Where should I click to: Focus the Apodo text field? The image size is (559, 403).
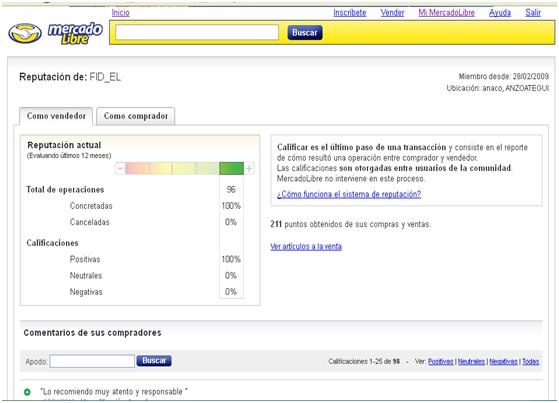(92, 361)
